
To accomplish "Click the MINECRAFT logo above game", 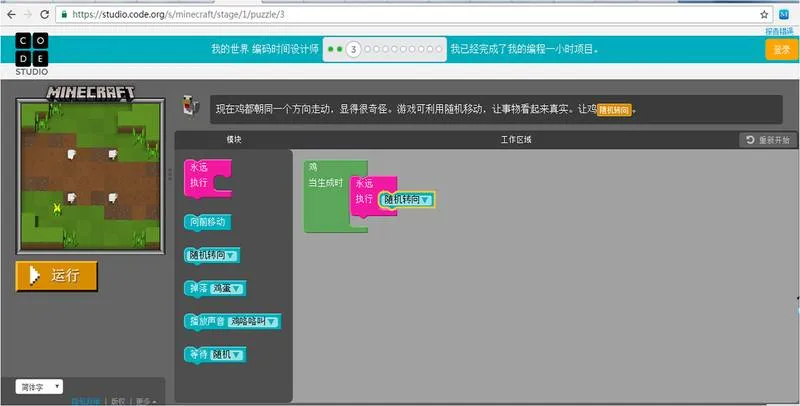I will tap(91, 92).
